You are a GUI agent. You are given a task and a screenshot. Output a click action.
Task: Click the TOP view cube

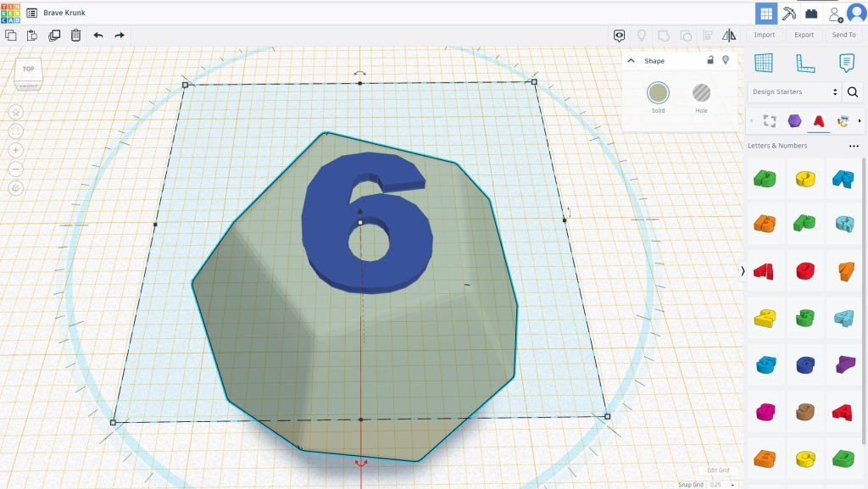(28, 71)
